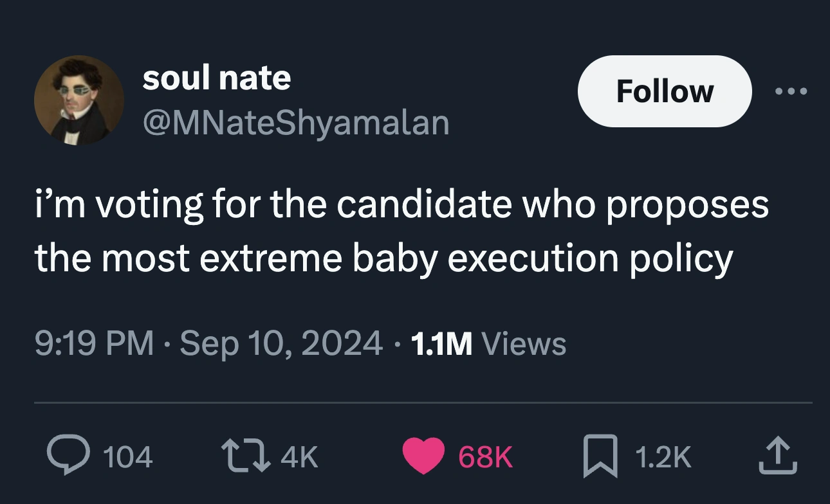
Task: Click the 4K reposts count
Action: click(x=300, y=457)
